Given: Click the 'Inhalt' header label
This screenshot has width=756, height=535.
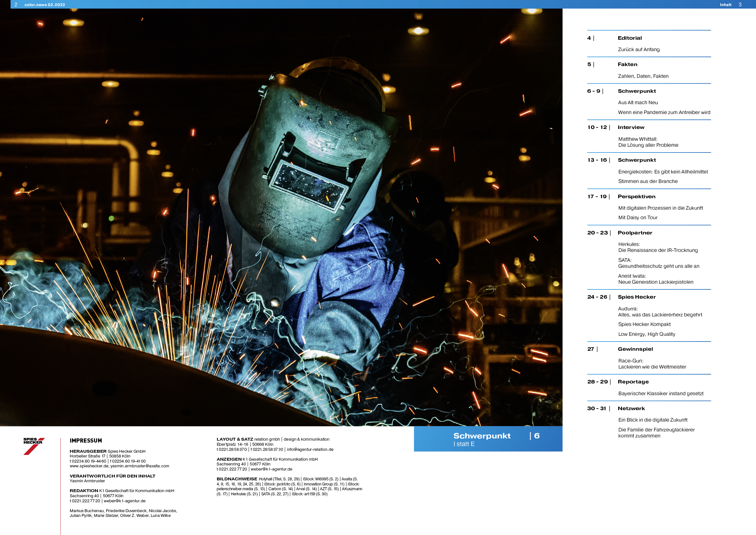Looking at the screenshot, I should 725,5.
